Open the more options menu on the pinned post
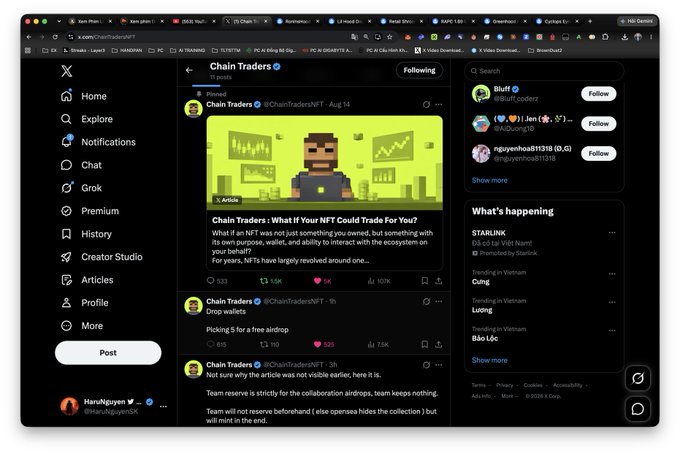 coord(439,105)
